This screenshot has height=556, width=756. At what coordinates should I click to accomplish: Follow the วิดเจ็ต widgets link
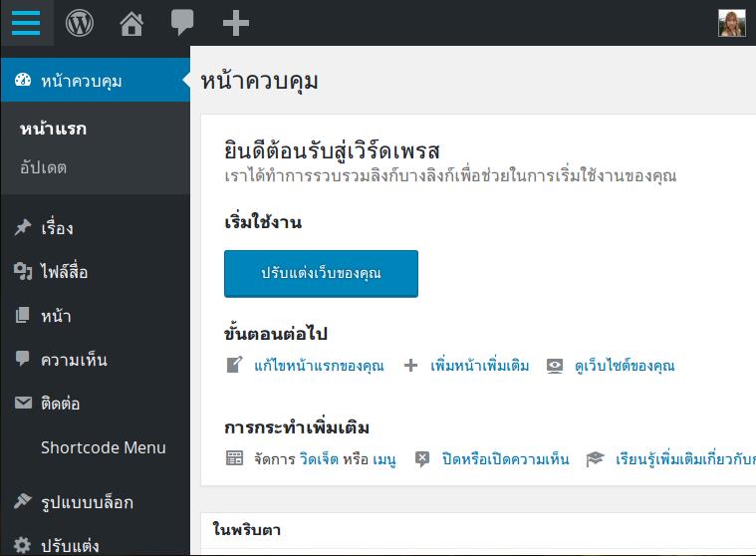(319, 458)
